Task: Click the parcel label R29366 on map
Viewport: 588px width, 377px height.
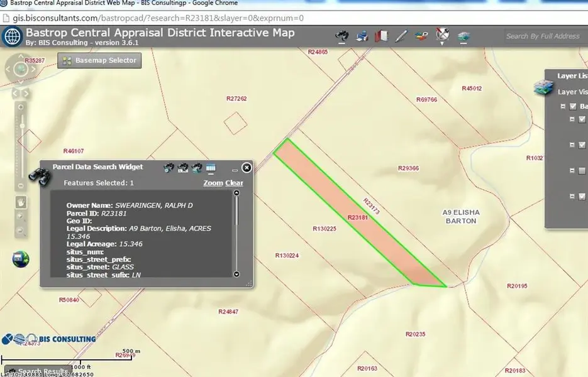Action: point(408,168)
